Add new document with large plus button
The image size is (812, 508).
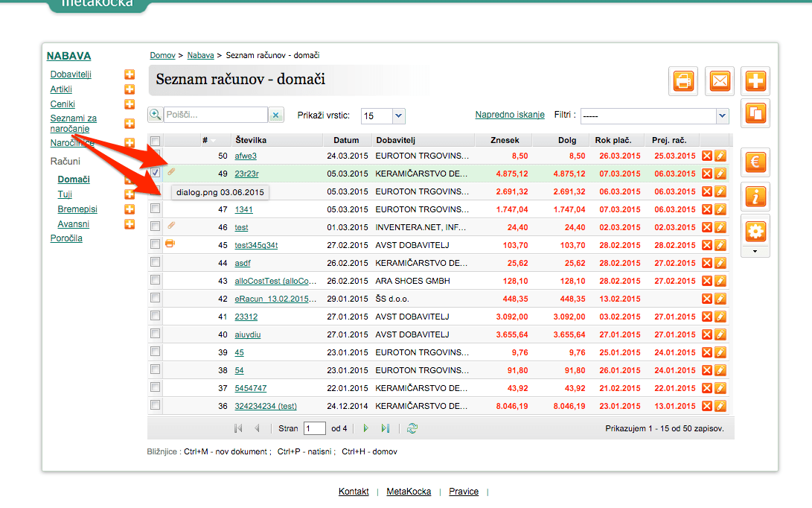pos(755,81)
